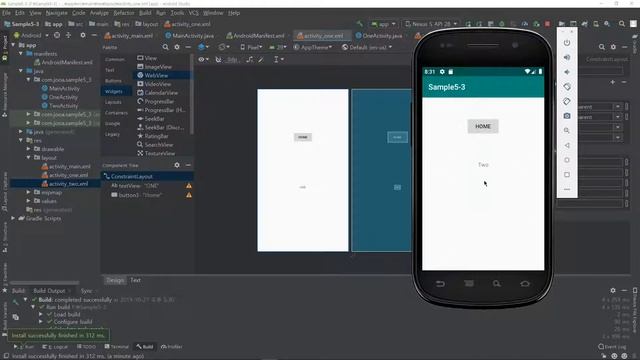Expand the Load build node
The width and height of the screenshot is (640, 360).
(x=41, y=314)
